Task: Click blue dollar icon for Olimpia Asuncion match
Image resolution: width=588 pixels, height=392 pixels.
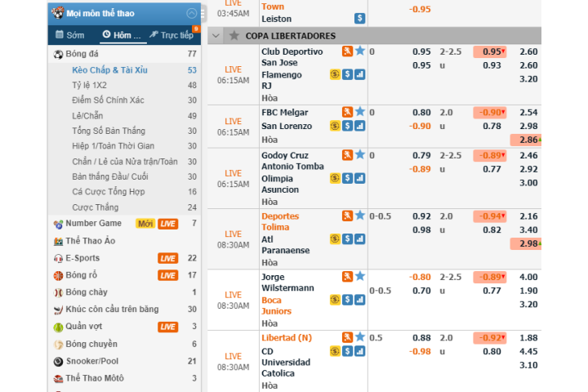Action: (x=348, y=178)
